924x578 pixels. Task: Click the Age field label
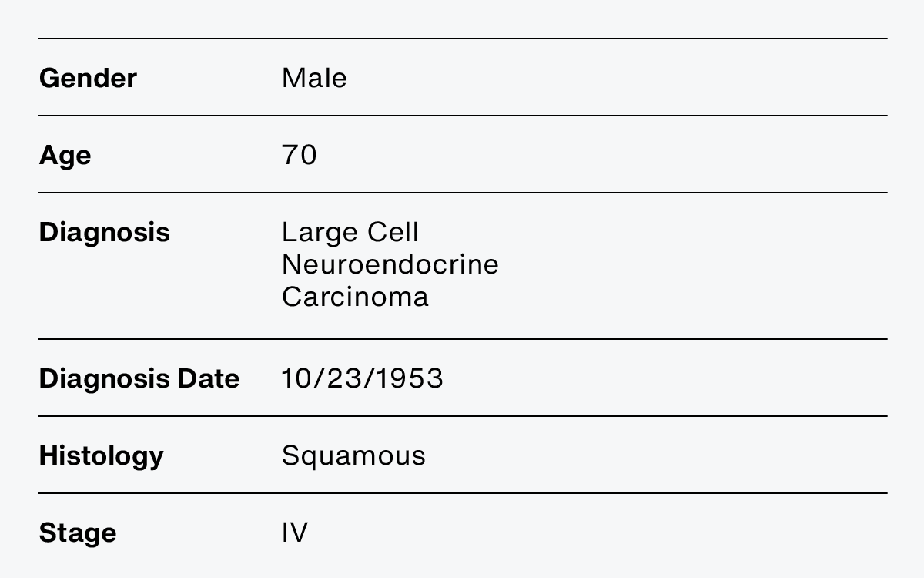65,156
